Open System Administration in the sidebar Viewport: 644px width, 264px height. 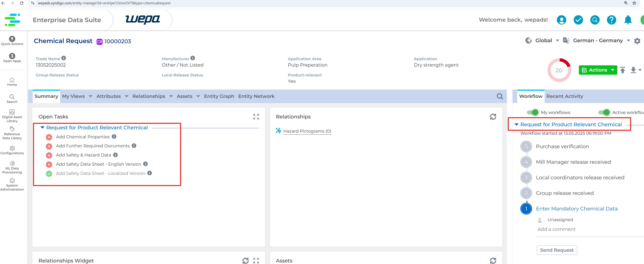(x=12, y=184)
